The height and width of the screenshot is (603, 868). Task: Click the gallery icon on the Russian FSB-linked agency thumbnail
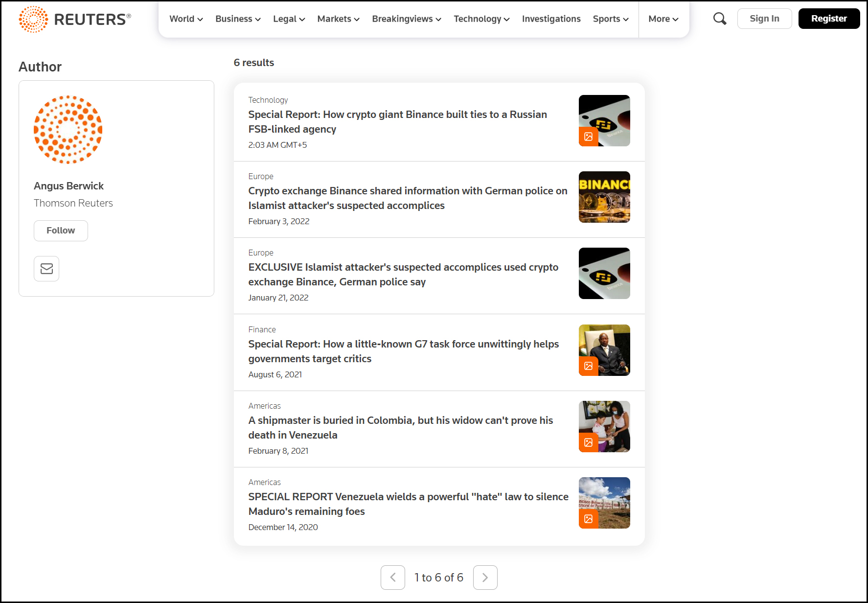[589, 137]
